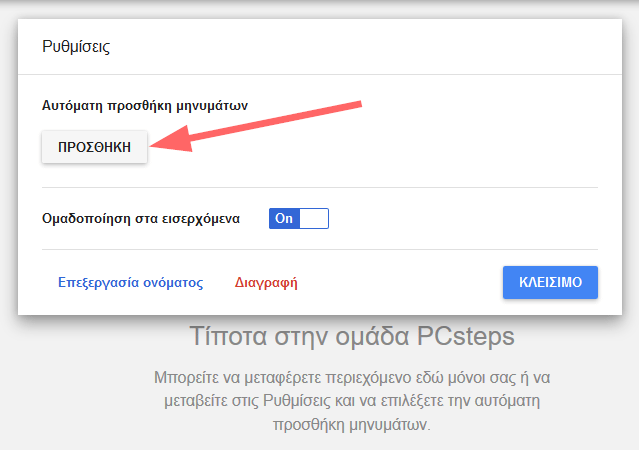Open the Επεξεργασία ονόματος link
Screen dimensions: 639x450
pyautogui.click(x=130, y=282)
